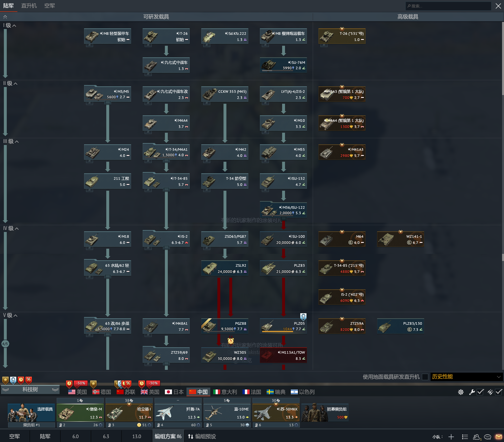
Task: Select the 直-10ME helicopter slot
Action: (x=227, y=412)
